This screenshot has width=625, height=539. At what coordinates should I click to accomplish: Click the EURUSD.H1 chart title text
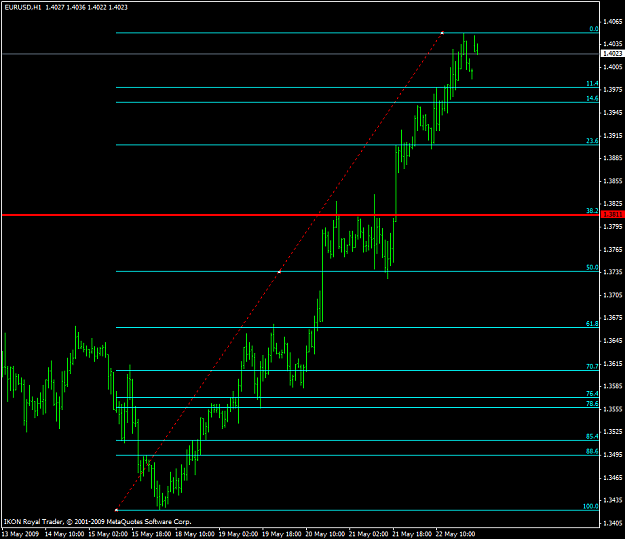23,7
